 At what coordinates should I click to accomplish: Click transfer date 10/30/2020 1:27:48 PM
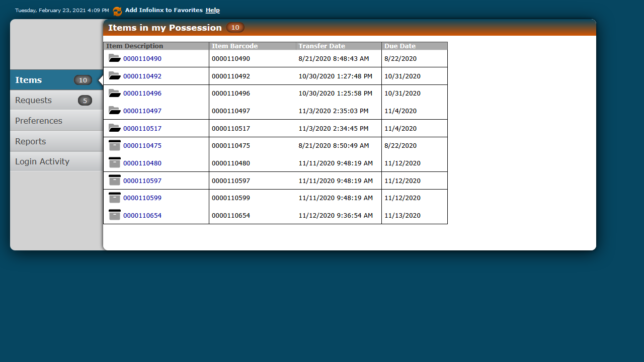point(336,76)
